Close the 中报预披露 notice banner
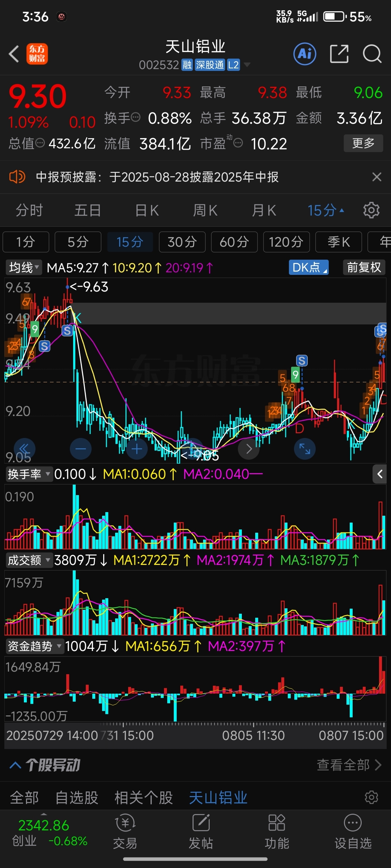This screenshot has height=868, width=391. [377, 177]
